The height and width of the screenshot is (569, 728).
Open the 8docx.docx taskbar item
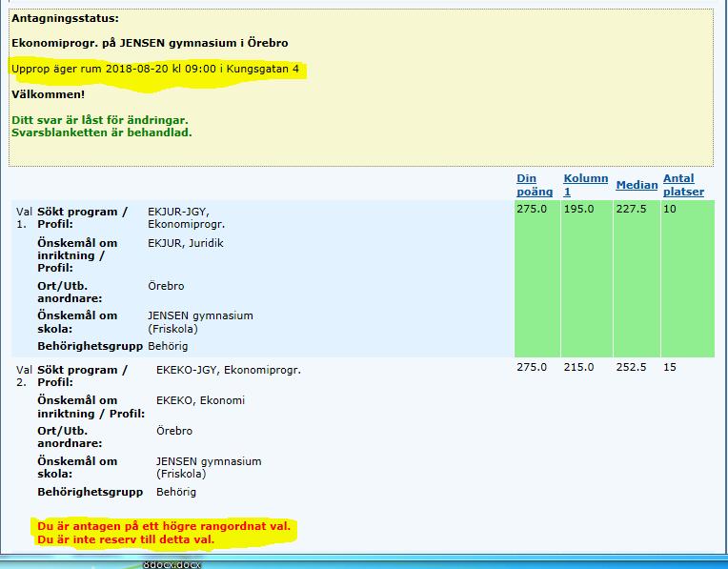tap(172, 565)
